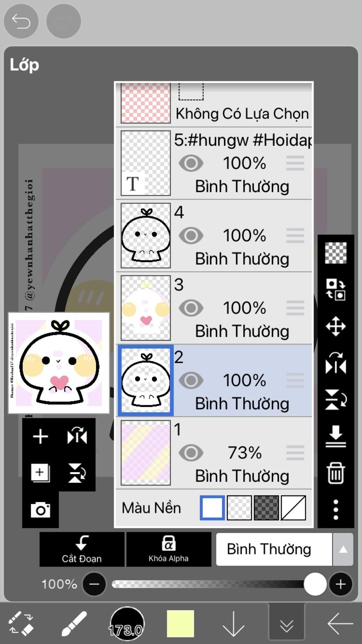Delete layer using the trash icon
Viewport: 362px width, 644px height.
(x=335, y=473)
